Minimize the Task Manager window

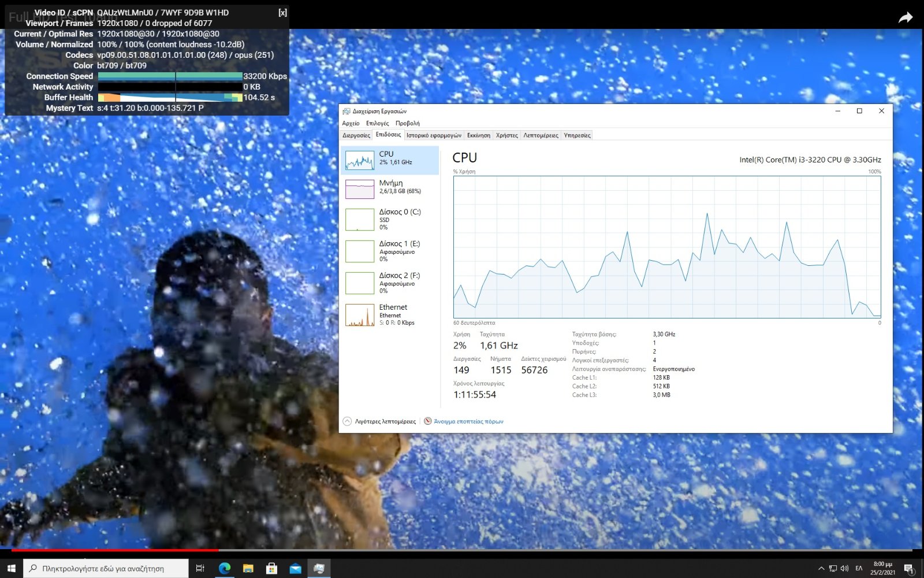[837, 111]
